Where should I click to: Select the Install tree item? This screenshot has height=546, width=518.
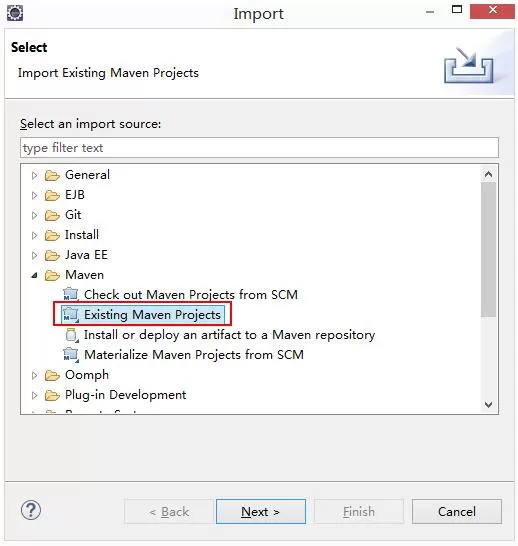[82, 235]
